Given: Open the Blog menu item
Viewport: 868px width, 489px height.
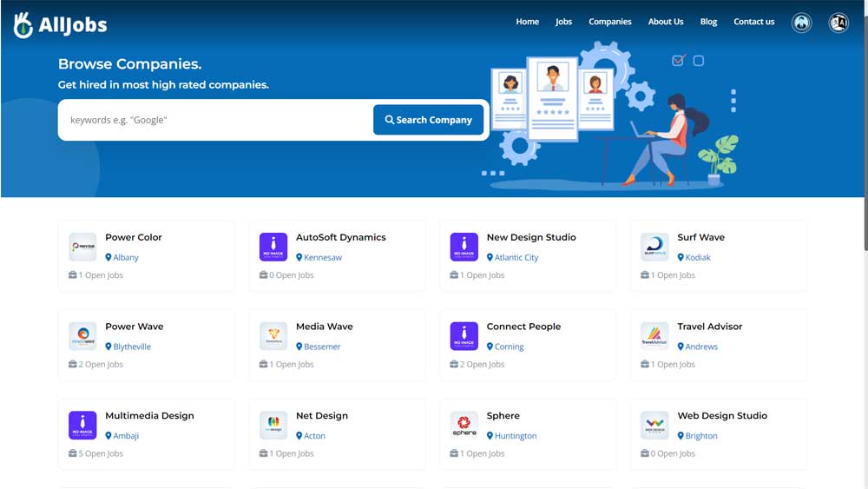Looking at the screenshot, I should point(708,22).
